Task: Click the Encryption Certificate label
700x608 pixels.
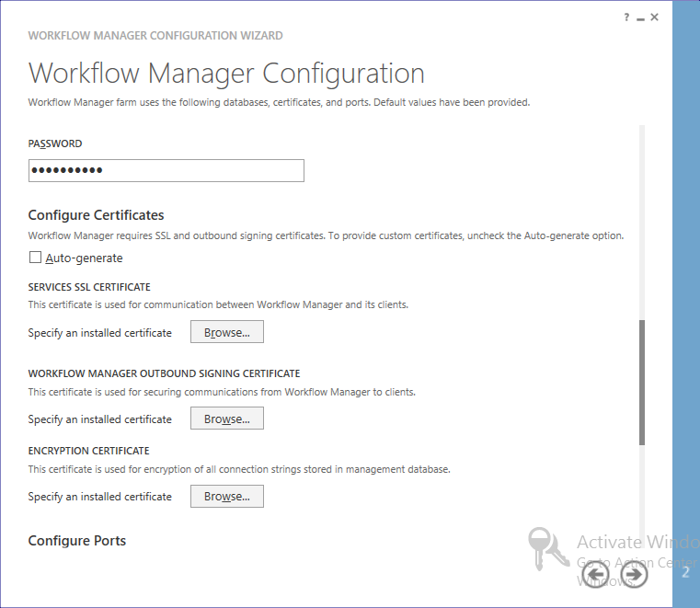Action: 88,451
